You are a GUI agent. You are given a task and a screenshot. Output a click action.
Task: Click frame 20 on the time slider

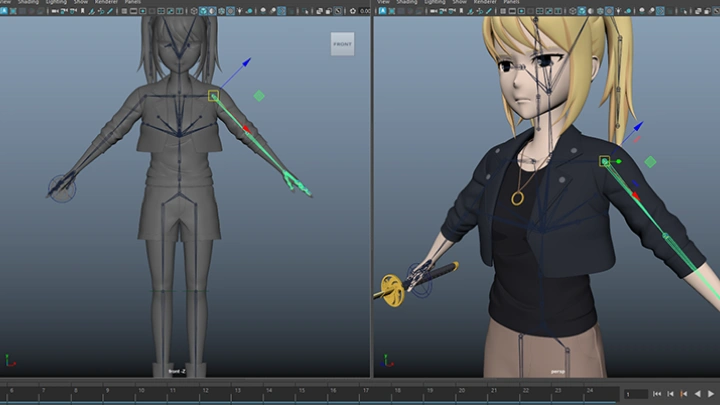point(461,391)
